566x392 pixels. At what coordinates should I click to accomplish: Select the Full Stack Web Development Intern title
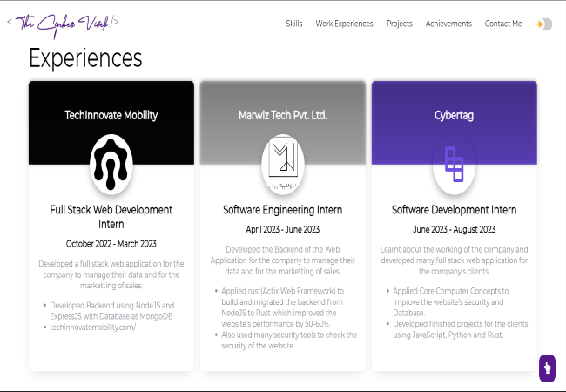pyautogui.click(x=111, y=217)
